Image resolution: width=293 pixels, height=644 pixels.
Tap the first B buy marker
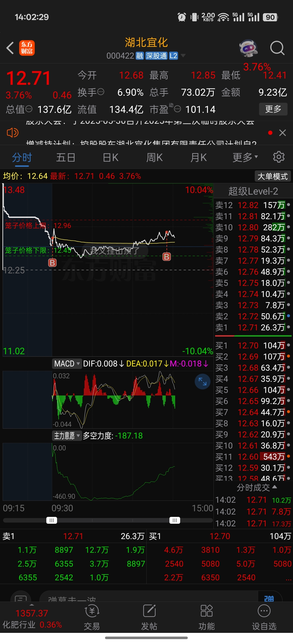[x=52, y=262]
